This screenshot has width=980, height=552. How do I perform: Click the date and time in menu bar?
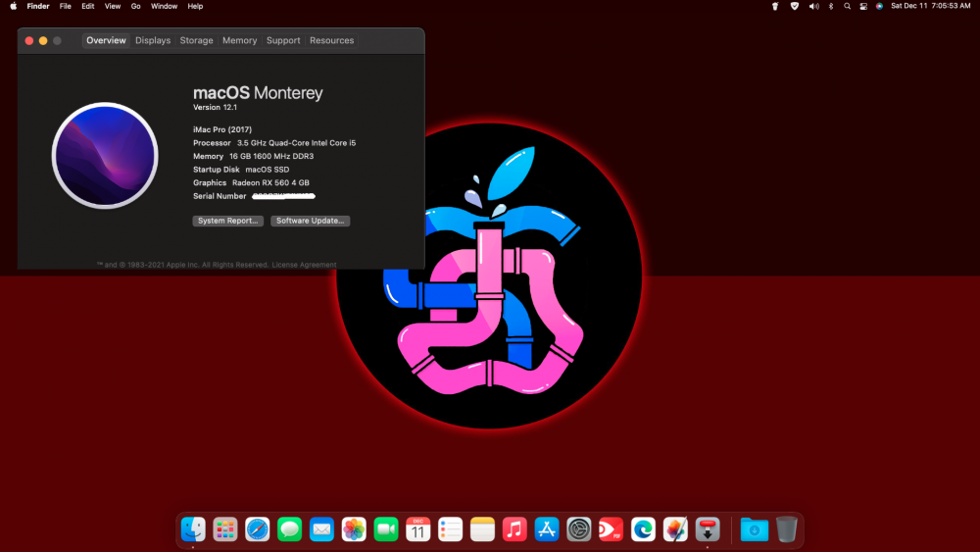click(931, 6)
